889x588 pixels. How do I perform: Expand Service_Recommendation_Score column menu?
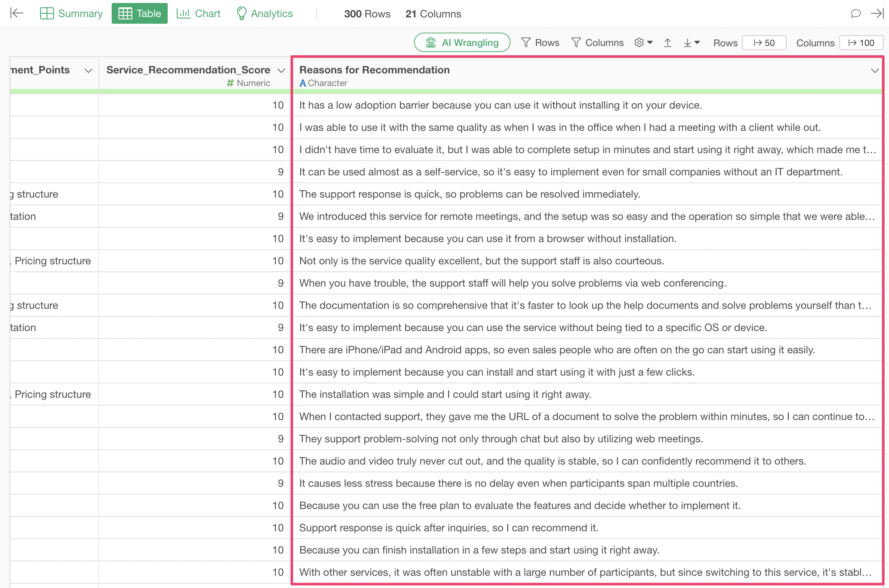pyautogui.click(x=281, y=70)
